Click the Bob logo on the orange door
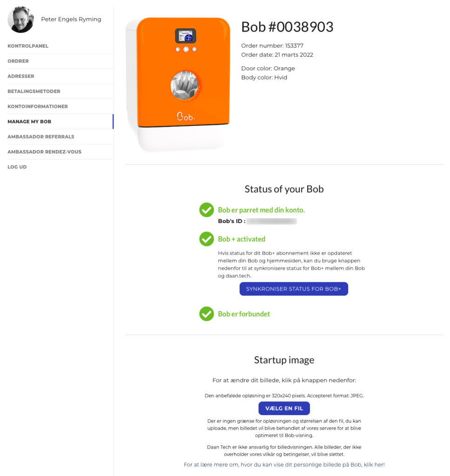The height and width of the screenshot is (476, 450). coord(186,116)
